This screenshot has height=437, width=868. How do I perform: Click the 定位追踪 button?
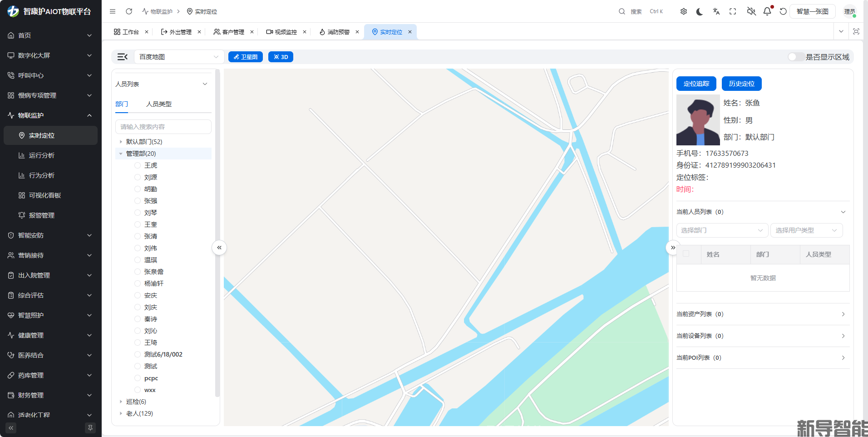696,84
